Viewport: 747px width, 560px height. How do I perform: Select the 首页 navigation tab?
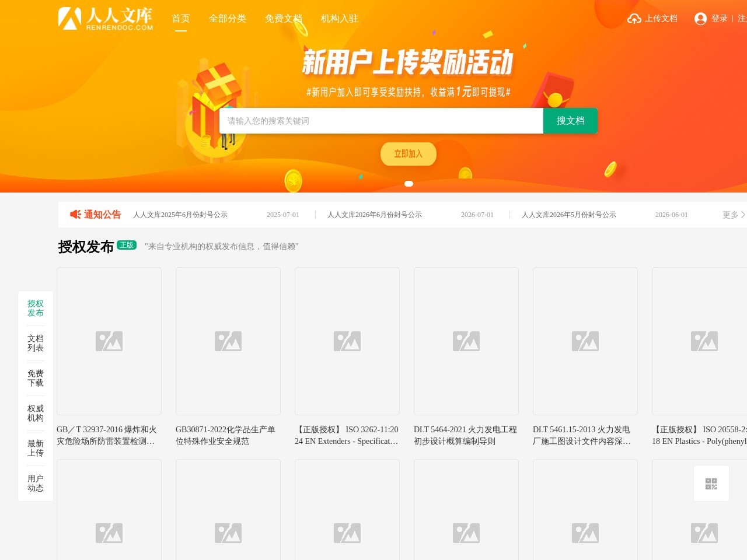[x=181, y=19]
